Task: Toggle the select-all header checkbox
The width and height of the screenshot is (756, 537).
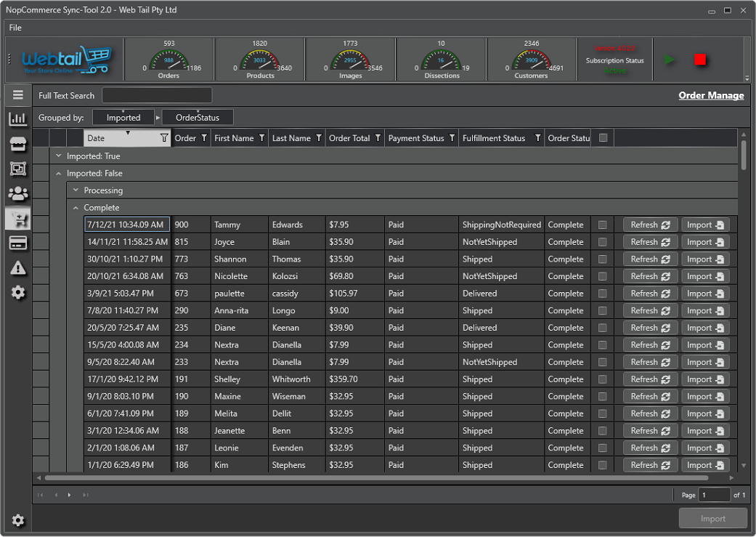Action: (x=603, y=138)
